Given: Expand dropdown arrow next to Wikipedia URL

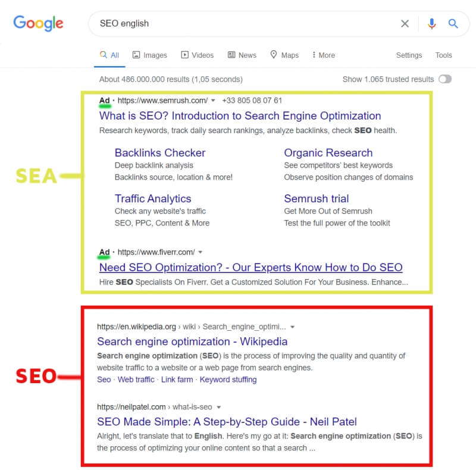Looking at the screenshot, I should [292, 327].
